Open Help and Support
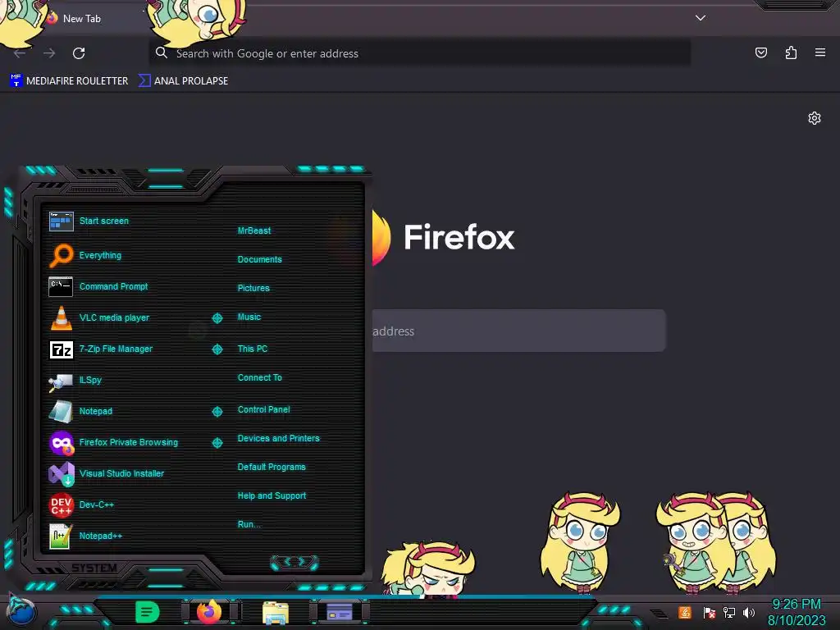The height and width of the screenshot is (630, 840). (272, 495)
